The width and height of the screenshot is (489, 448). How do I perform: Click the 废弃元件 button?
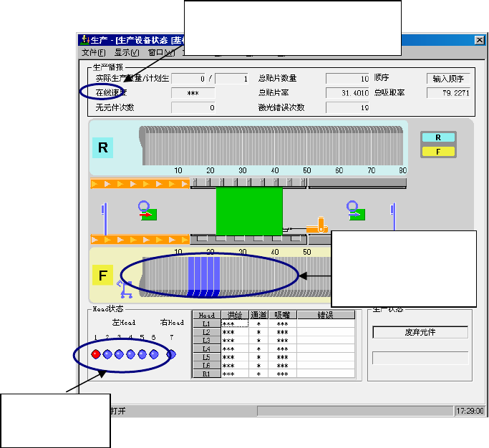[x=420, y=332]
